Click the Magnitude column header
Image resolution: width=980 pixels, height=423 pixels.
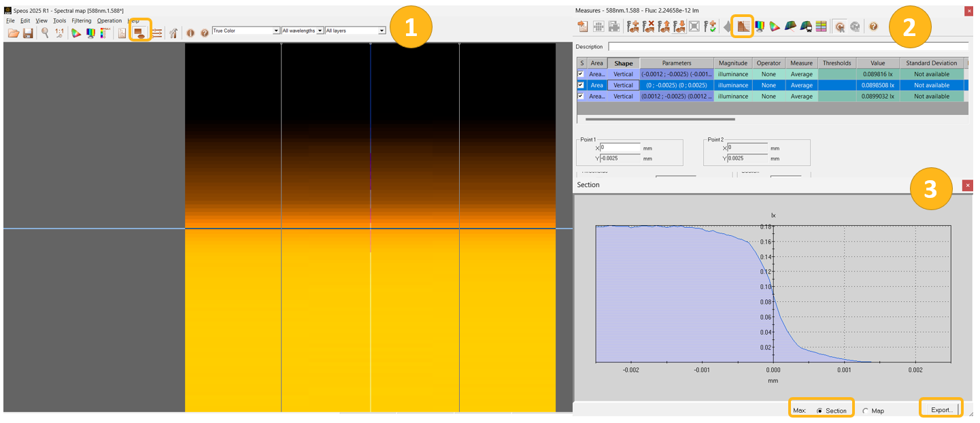click(733, 63)
